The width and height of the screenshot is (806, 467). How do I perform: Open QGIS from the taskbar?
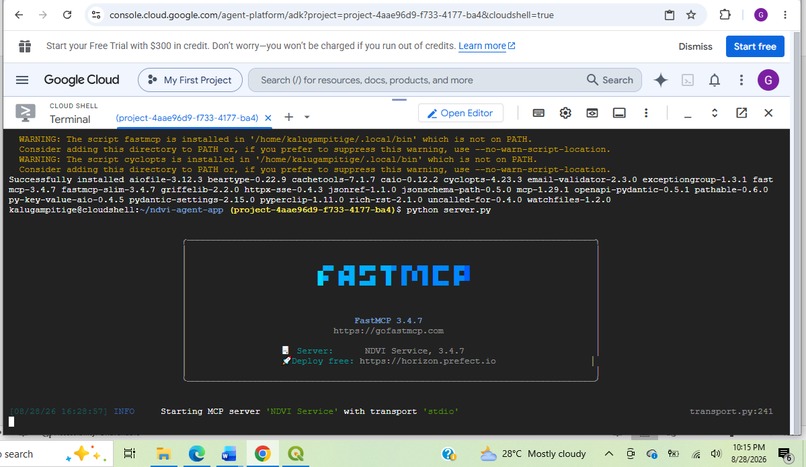tap(296, 454)
